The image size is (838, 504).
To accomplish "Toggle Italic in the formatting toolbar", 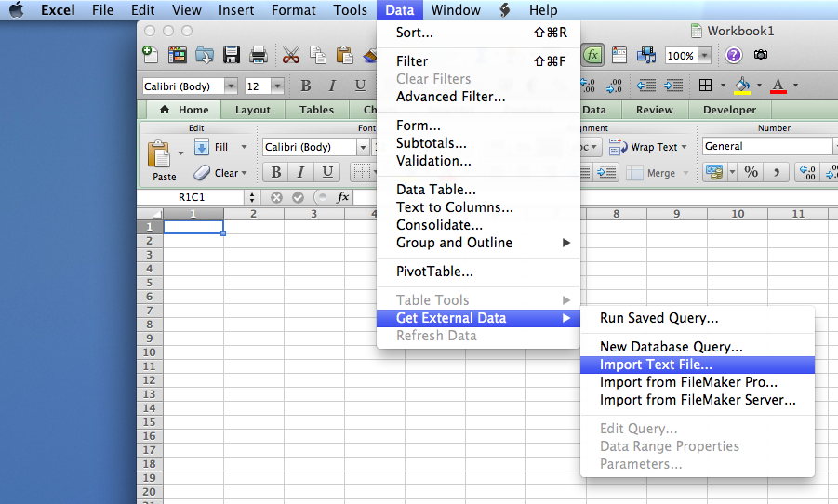I will tap(332, 86).
